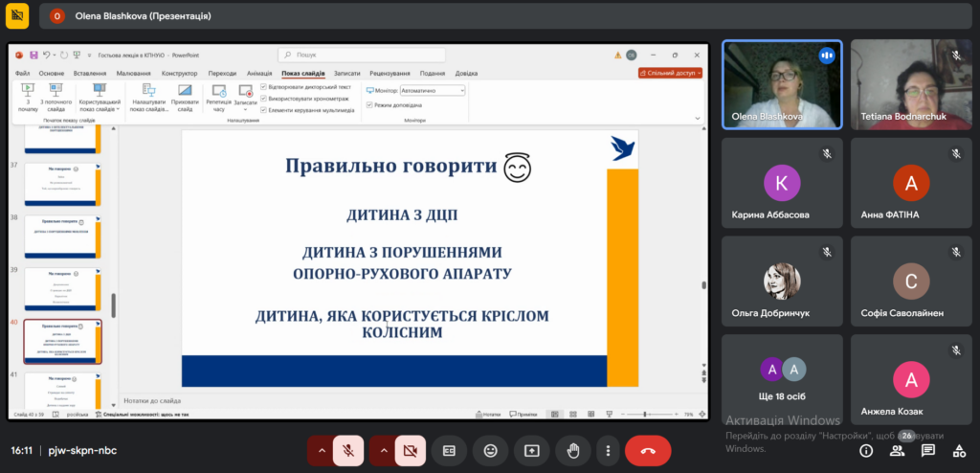This screenshot has width=980, height=473.
Task: Uncheck 'Відтворювати дикторський текст' checkbox
Action: (264, 87)
